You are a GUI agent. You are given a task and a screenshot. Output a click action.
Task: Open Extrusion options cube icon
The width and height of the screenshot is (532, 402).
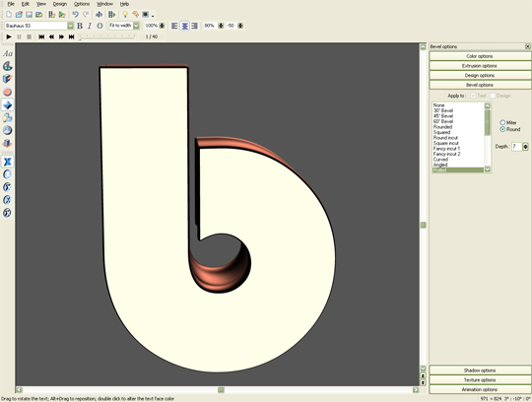(8, 79)
